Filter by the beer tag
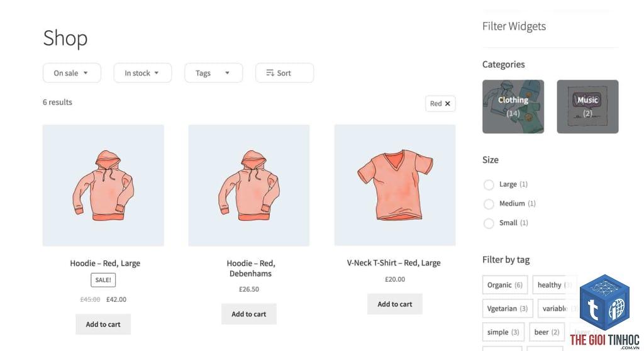Viewport: 644px width, 351px height. pyautogui.click(x=547, y=332)
